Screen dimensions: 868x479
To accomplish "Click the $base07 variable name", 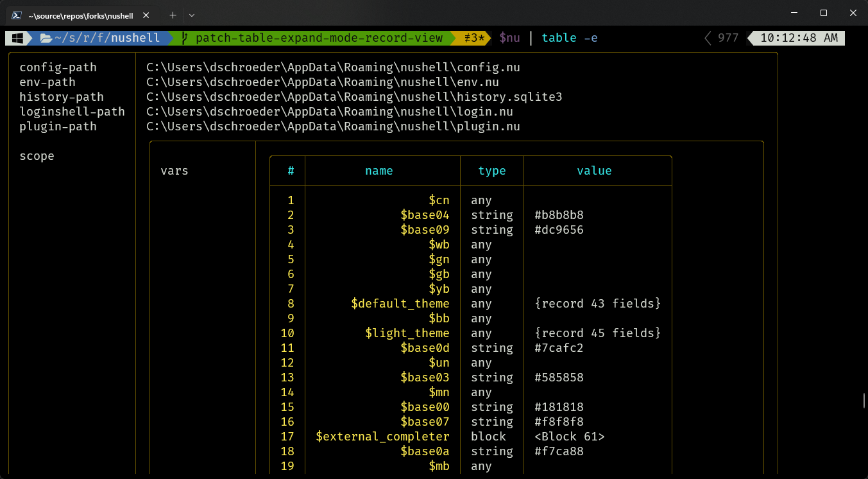I will (425, 422).
